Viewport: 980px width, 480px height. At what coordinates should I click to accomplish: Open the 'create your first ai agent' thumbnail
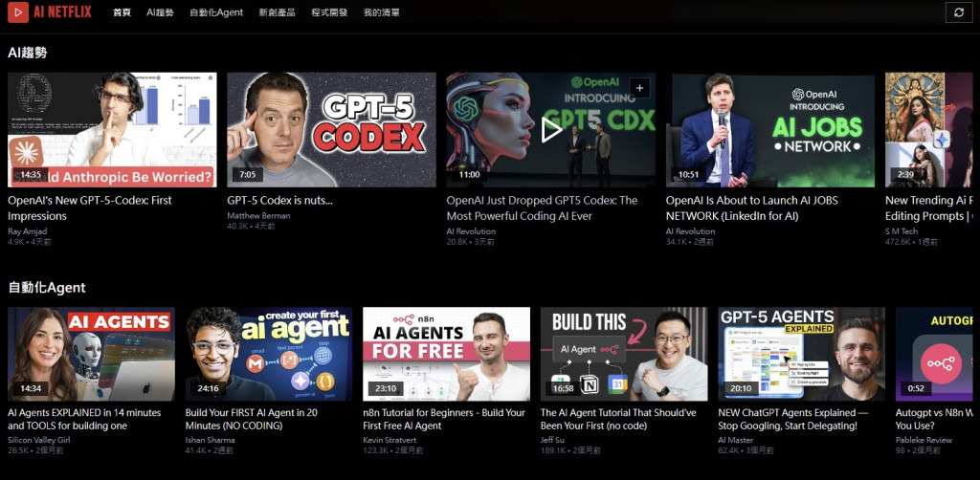(269, 354)
